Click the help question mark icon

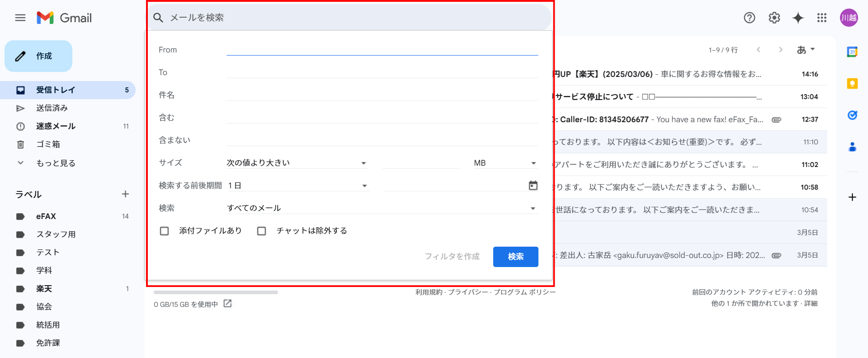tap(749, 18)
